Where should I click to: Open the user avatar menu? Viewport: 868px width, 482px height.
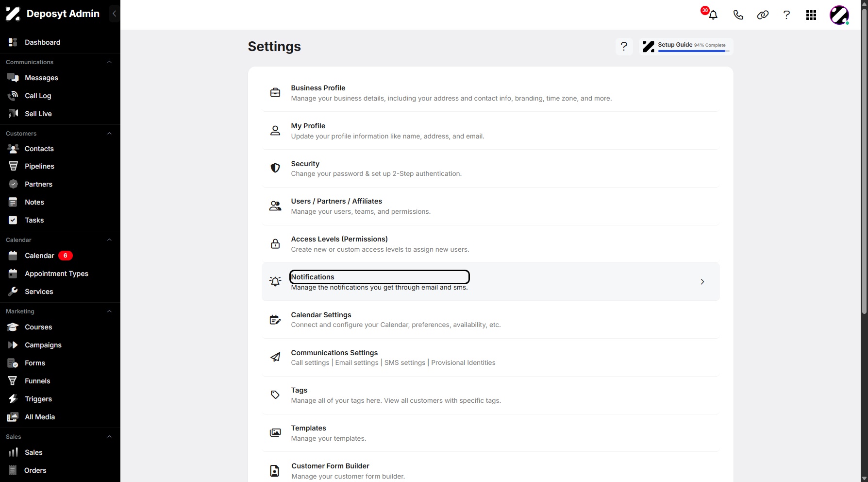click(x=839, y=15)
